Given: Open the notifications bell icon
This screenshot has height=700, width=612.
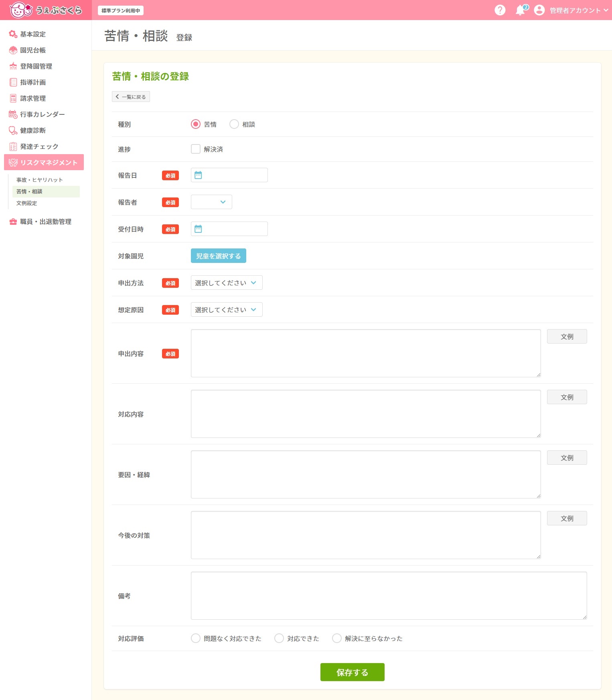Looking at the screenshot, I should click(521, 10).
